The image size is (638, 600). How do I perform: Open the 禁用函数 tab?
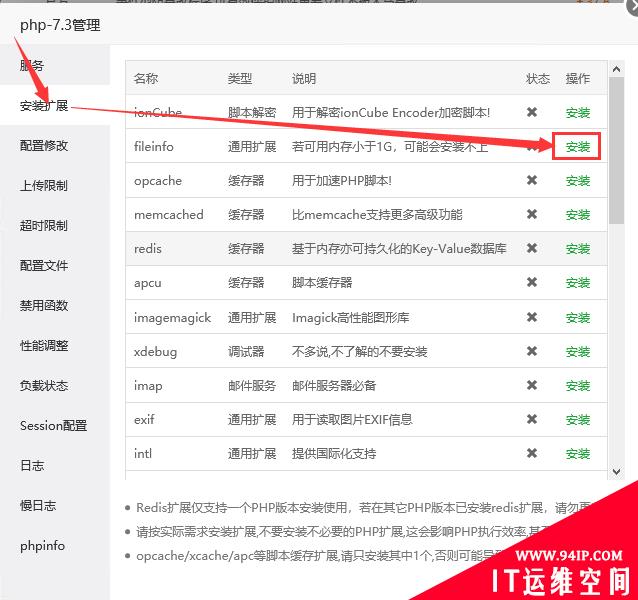[44, 305]
